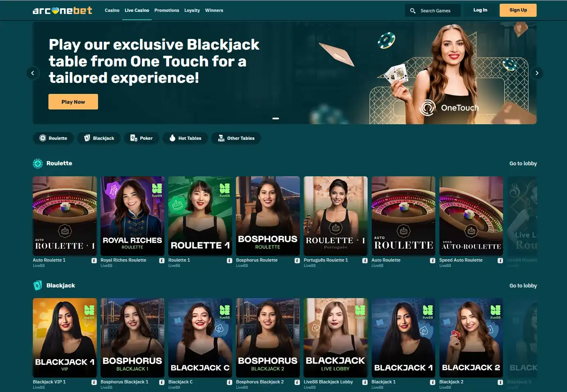The image size is (567, 392).
Task: Click the Blackjack section heading icon
Action: [x=38, y=285]
